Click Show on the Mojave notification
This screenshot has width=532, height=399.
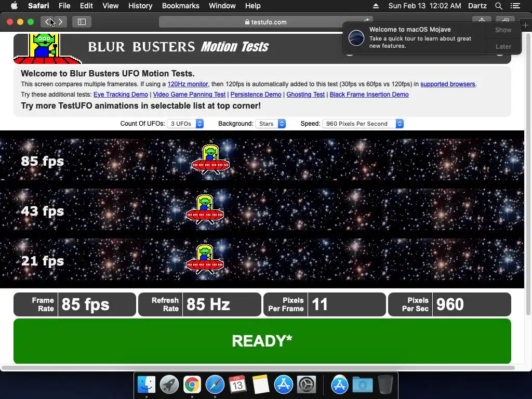tap(503, 30)
